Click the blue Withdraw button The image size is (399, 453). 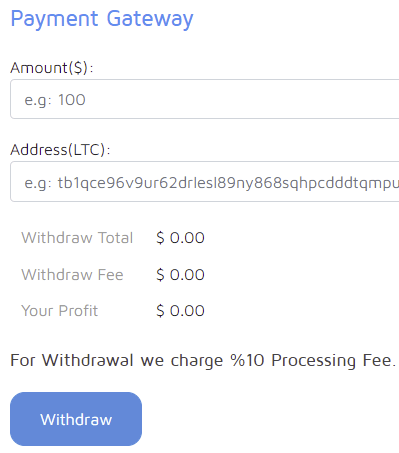click(x=76, y=419)
